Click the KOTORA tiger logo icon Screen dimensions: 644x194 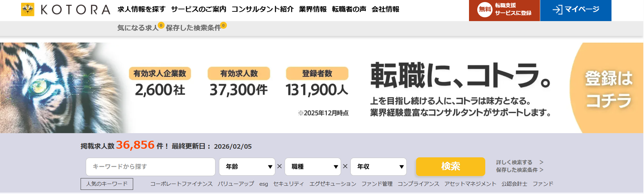pos(28,10)
